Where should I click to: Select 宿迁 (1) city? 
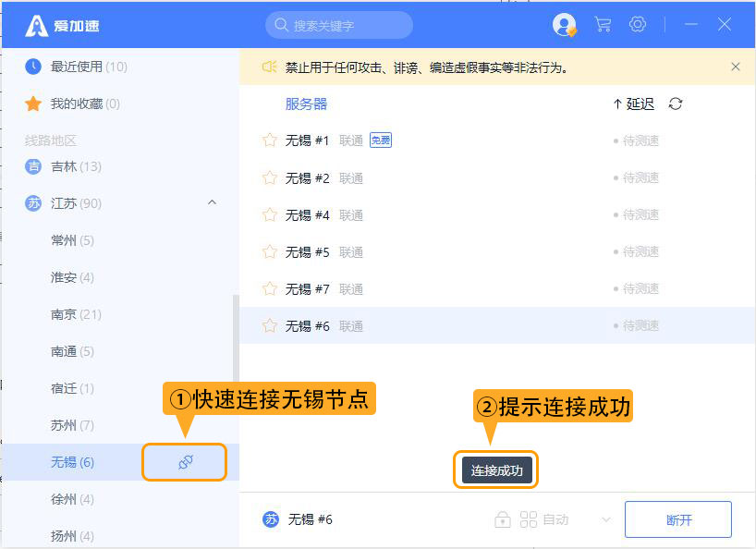coord(72,388)
